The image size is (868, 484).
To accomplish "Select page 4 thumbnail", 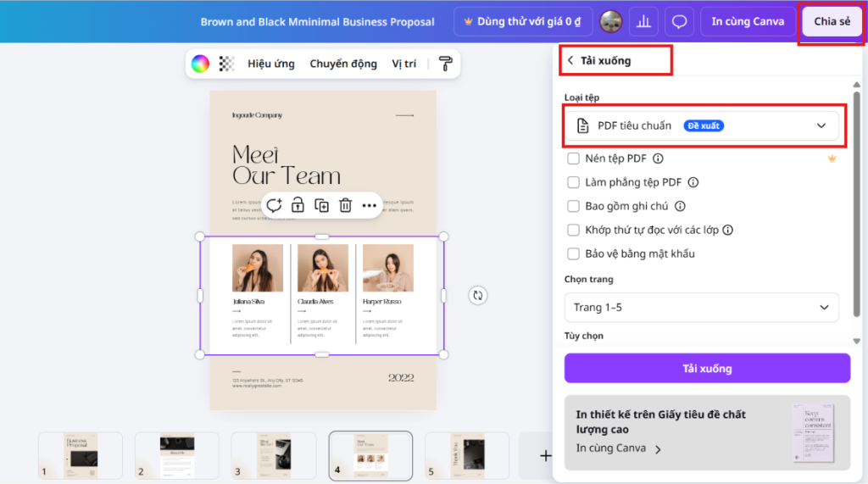I will tap(371, 456).
